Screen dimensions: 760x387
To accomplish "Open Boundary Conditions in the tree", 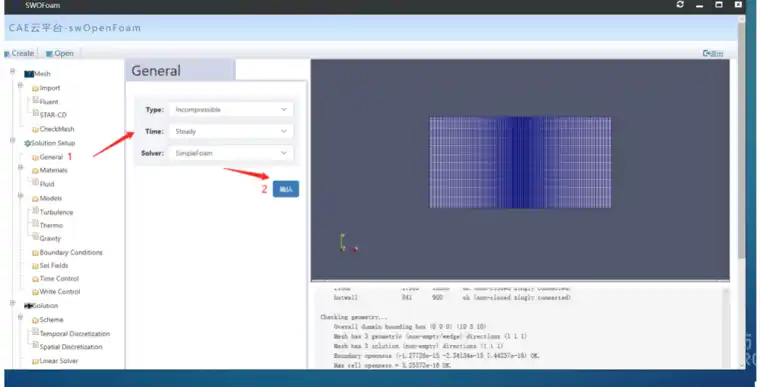I will pyautogui.click(x=67, y=253).
